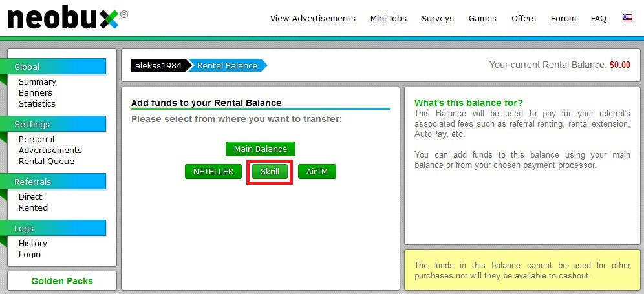The width and height of the screenshot is (644, 294).
Task: Go to Statistics in the sidebar
Action: (x=37, y=104)
